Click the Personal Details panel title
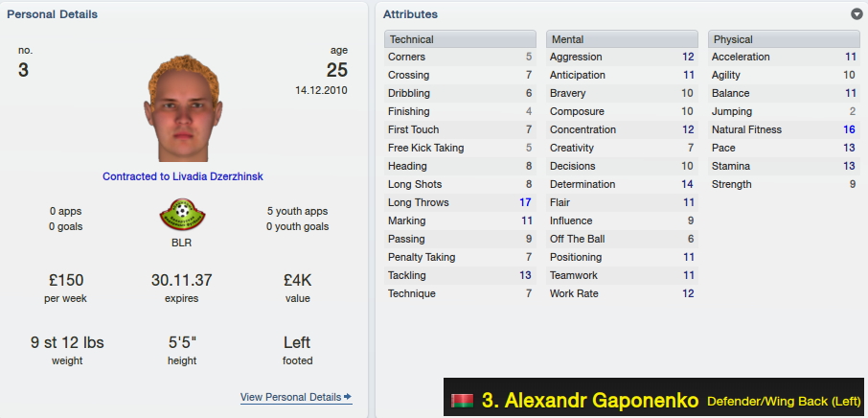Screen dimensions: 868x418 [x=52, y=14]
